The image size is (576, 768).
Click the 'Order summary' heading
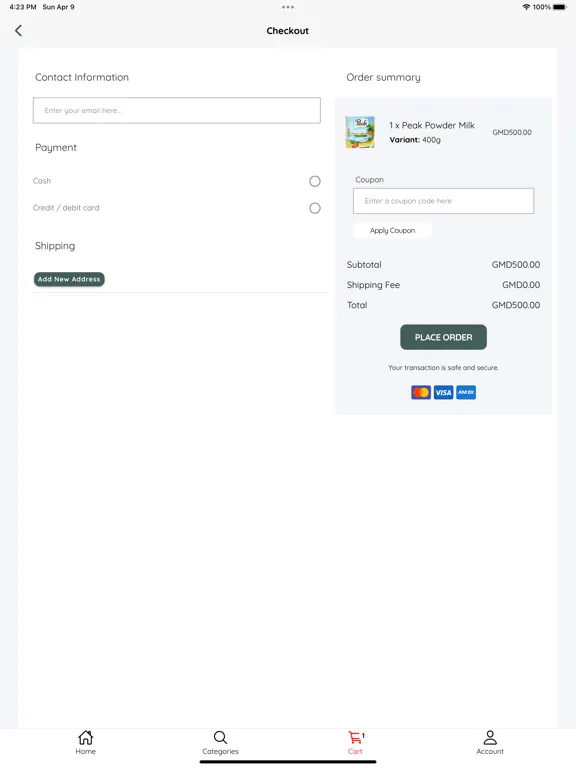(384, 77)
